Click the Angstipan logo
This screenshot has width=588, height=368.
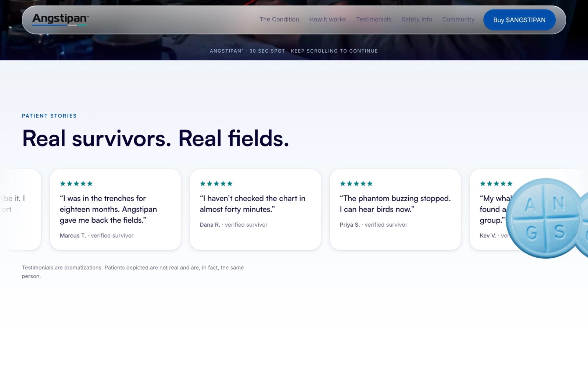coord(61,19)
